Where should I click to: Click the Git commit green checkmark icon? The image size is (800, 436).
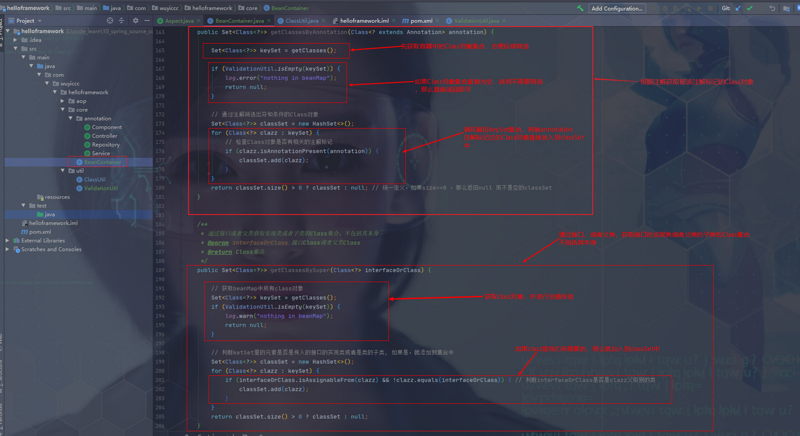pyautogui.click(x=749, y=8)
